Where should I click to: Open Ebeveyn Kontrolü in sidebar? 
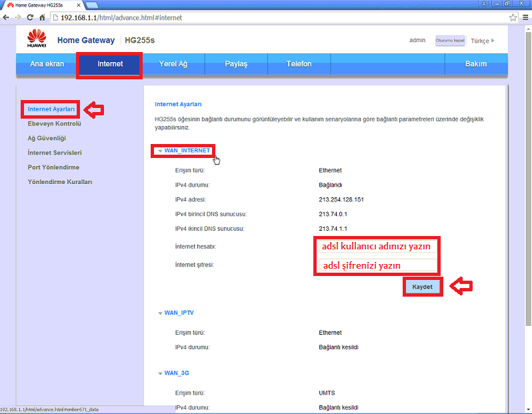click(x=54, y=123)
